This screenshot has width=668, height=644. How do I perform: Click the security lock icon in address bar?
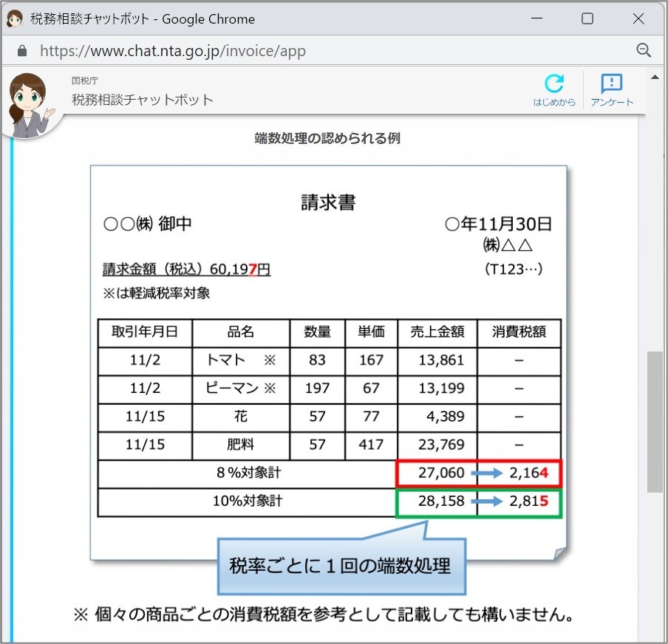22,50
